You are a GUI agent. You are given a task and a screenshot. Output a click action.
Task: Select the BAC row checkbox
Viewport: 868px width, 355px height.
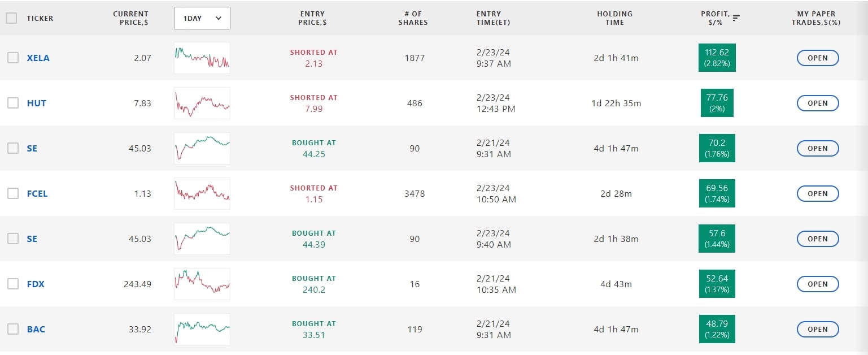tap(13, 329)
